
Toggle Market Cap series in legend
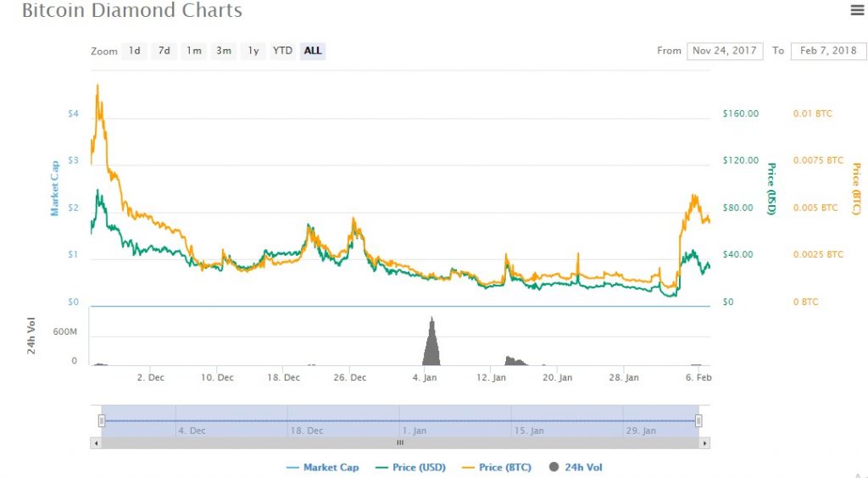(322, 468)
